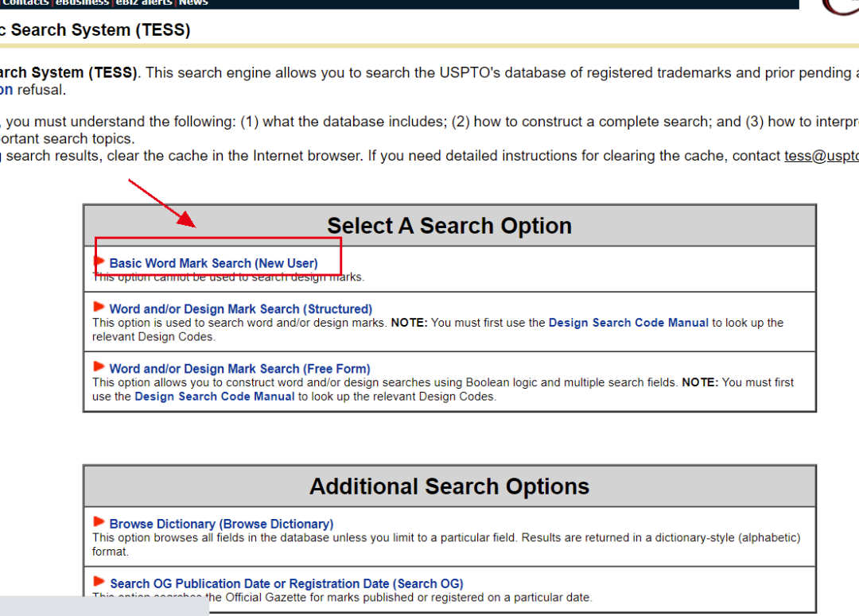Click red flag beside Free Form search

tap(99, 366)
